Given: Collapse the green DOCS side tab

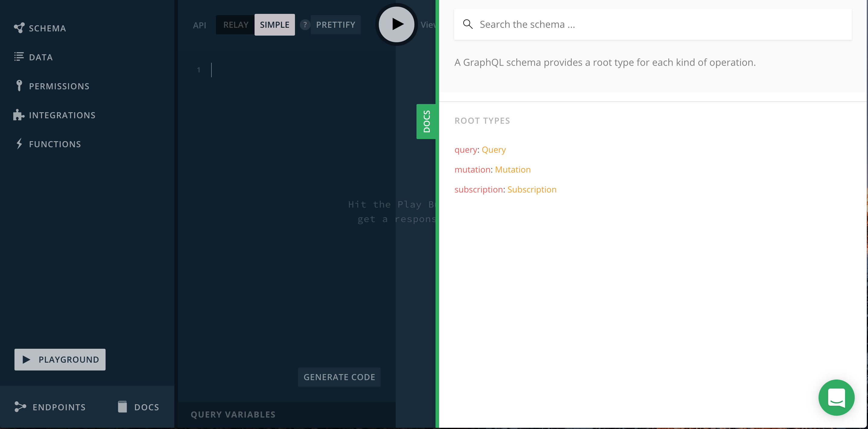Looking at the screenshot, I should (427, 121).
